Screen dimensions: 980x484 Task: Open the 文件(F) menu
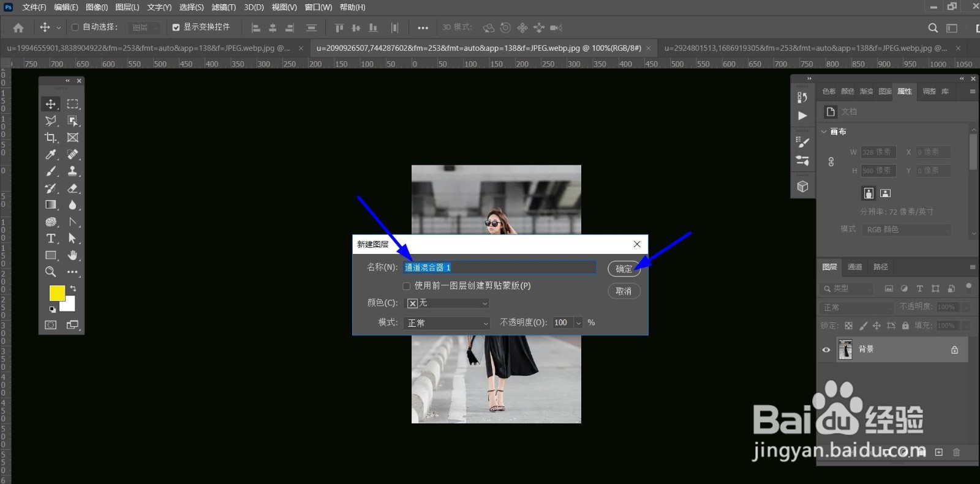pos(34,7)
